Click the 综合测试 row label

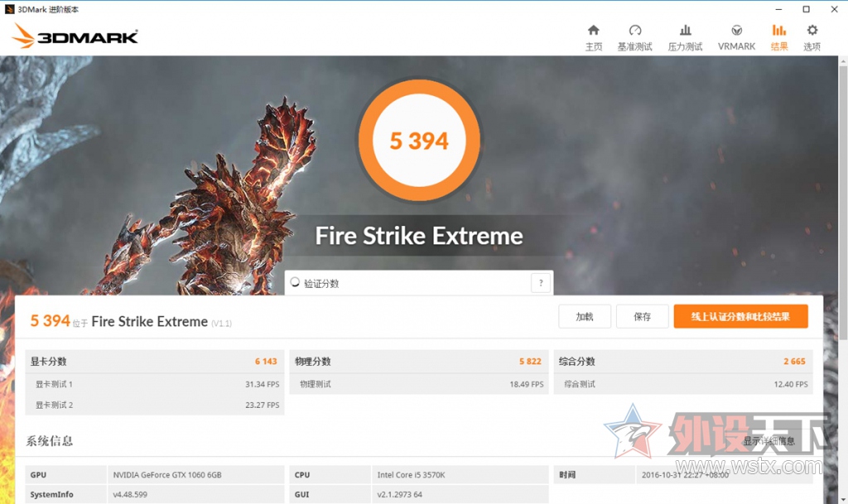coord(580,384)
